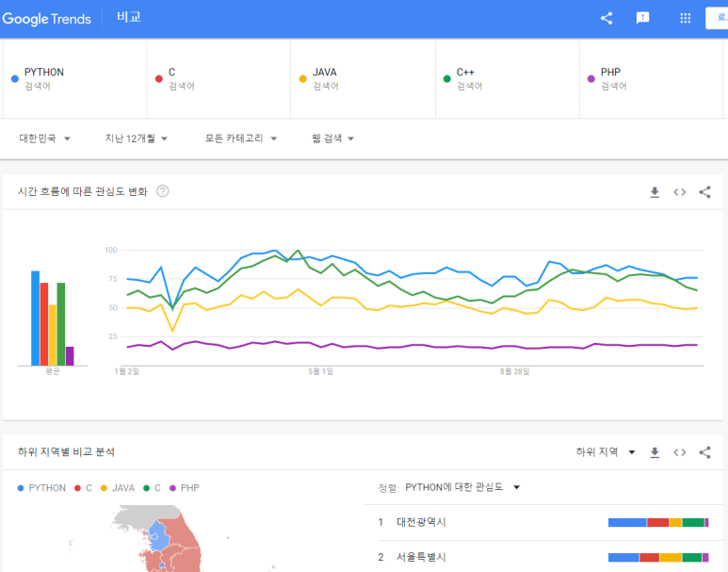Viewport: 728px width, 572px height.
Task: Click the 서울특별시 region row
Action: pyautogui.click(x=543, y=557)
